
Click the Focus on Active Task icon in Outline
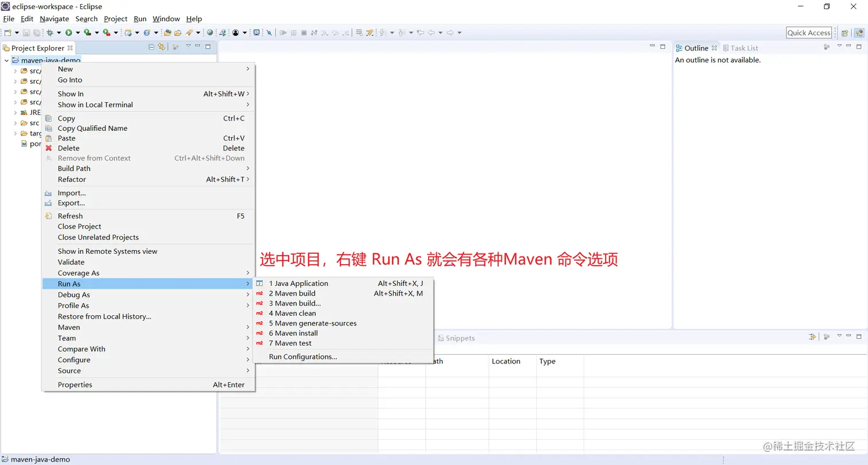[x=827, y=47]
